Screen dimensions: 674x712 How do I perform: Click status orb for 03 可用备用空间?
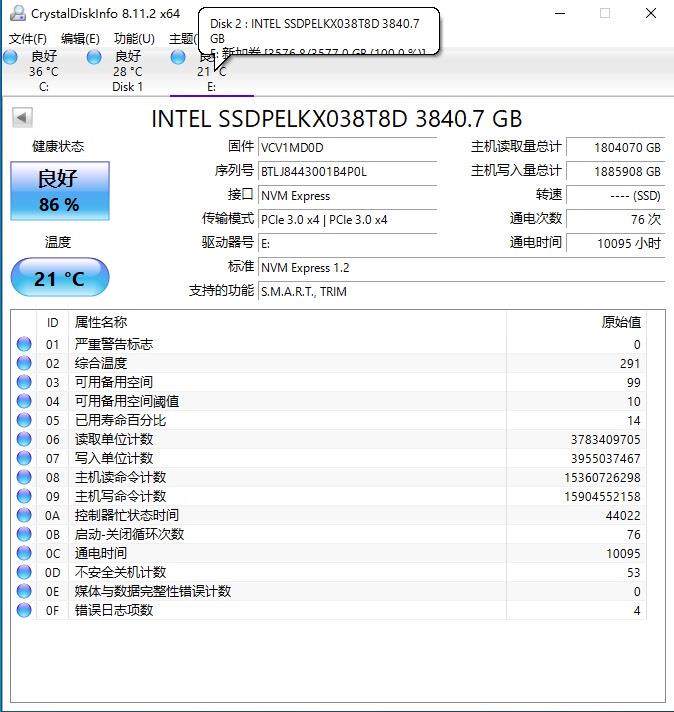pyautogui.click(x=24, y=382)
